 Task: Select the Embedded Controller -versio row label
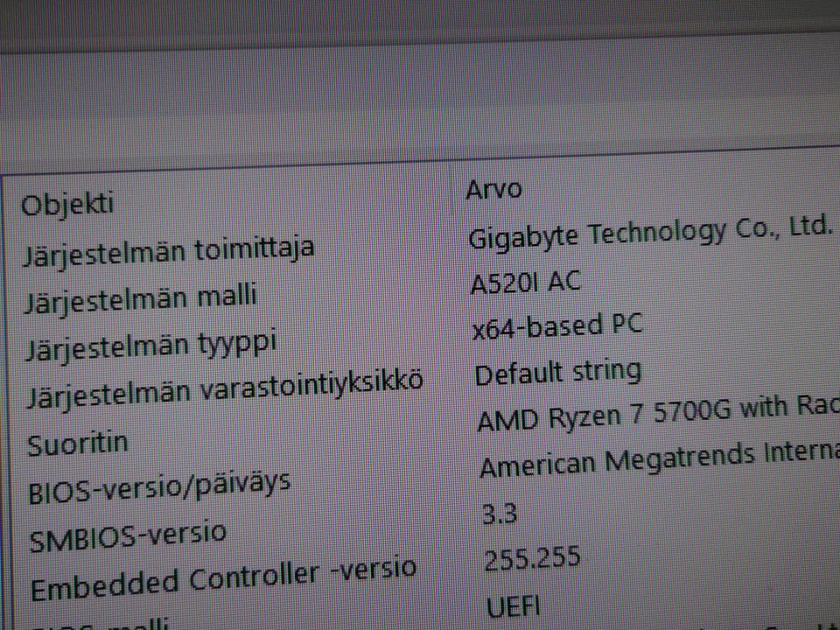pyautogui.click(x=223, y=579)
